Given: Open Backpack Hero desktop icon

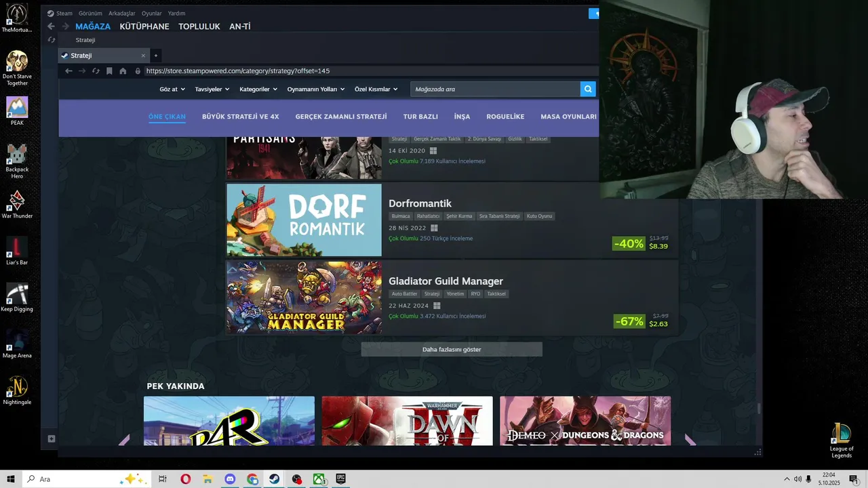Looking at the screenshot, I should pyautogui.click(x=17, y=161).
